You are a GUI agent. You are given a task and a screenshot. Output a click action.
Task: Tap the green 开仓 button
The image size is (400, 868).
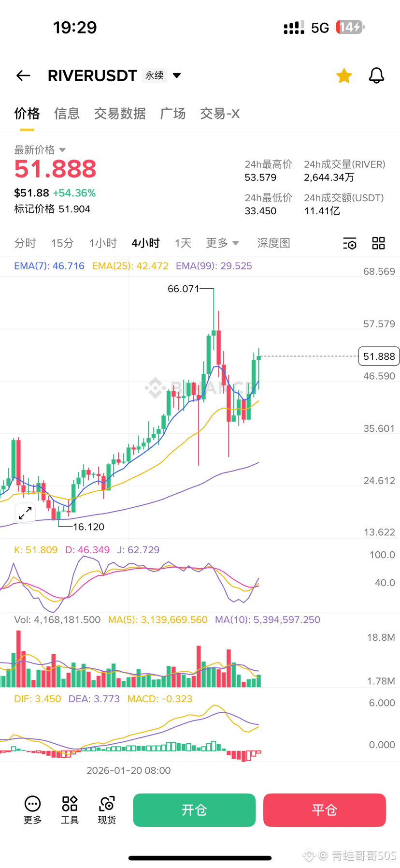(194, 810)
